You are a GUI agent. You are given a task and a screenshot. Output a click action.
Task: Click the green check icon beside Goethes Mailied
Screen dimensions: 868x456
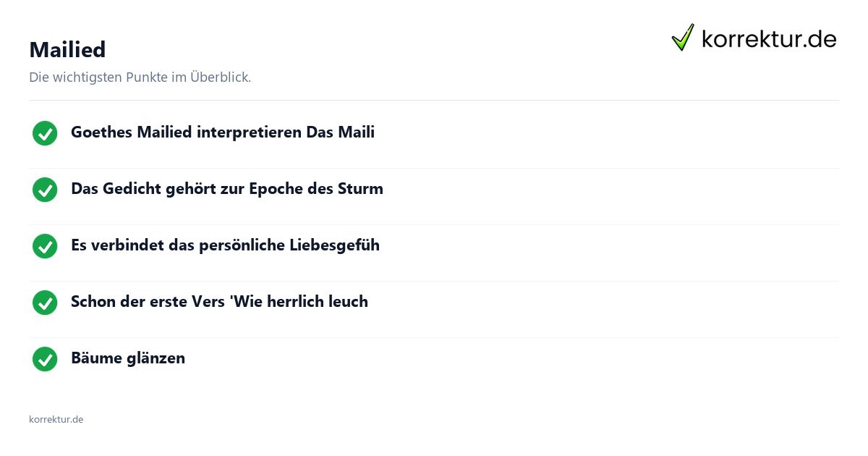click(45, 133)
